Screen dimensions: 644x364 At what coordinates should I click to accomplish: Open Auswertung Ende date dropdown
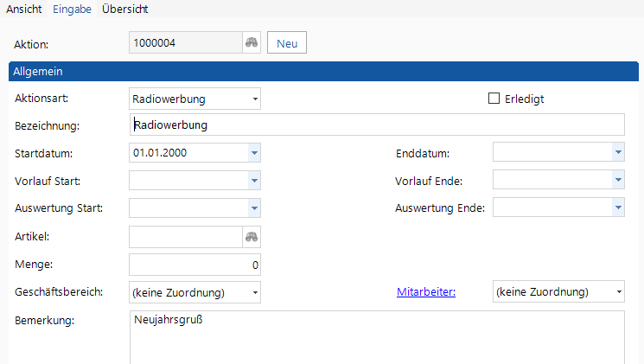coord(618,208)
